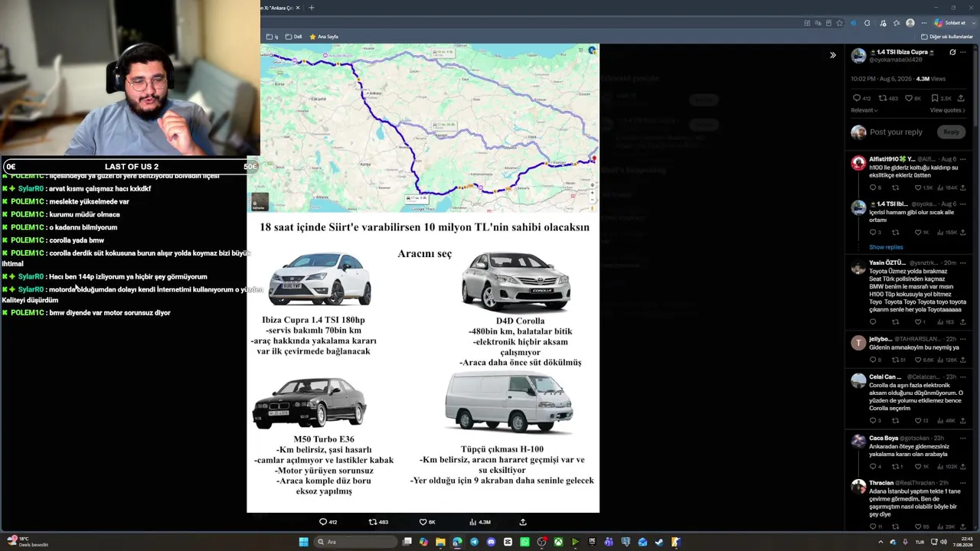Expand the Relevant sort dropdown
This screenshot has height=551, width=980.
click(864, 110)
